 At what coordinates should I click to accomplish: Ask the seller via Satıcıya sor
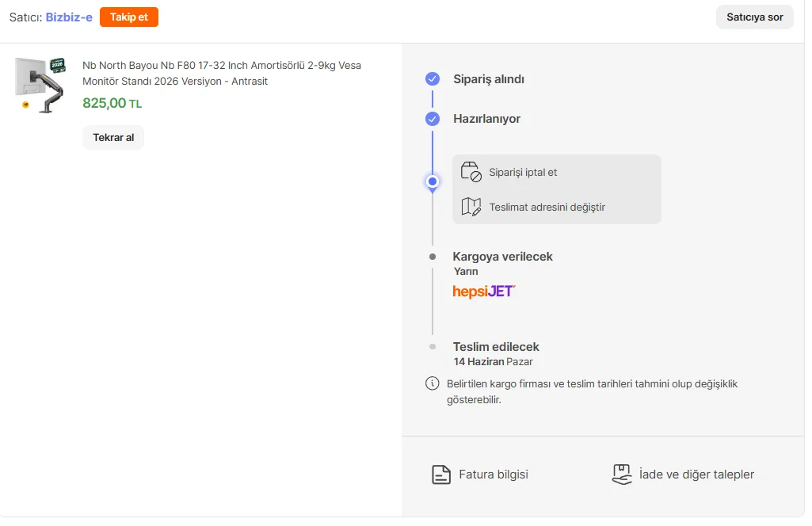[x=754, y=17]
